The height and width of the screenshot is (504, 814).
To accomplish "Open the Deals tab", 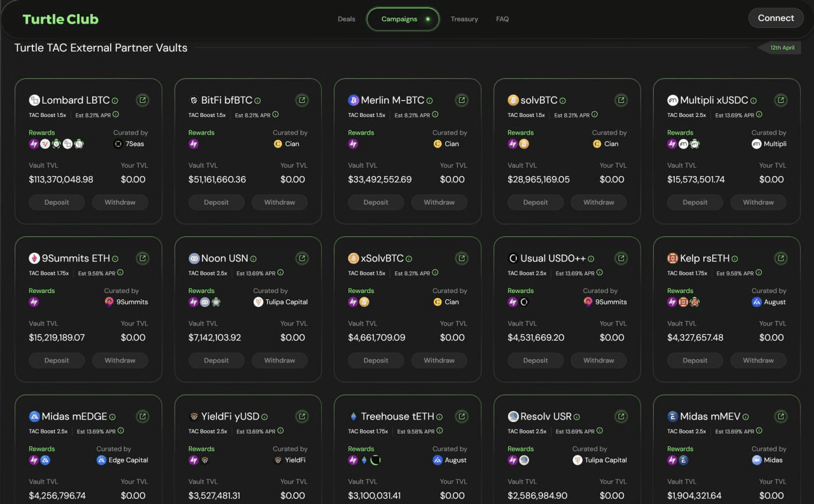I will point(347,19).
